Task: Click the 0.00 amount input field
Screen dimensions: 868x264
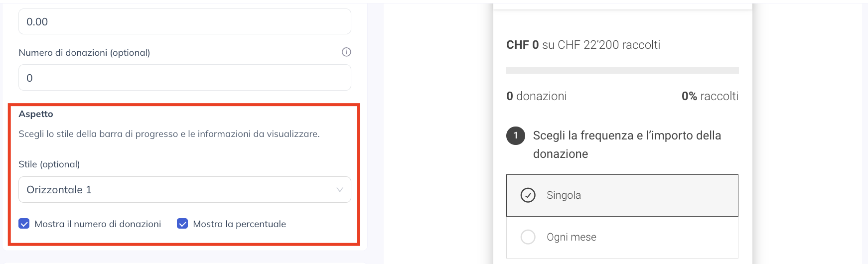Action: (185, 21)
